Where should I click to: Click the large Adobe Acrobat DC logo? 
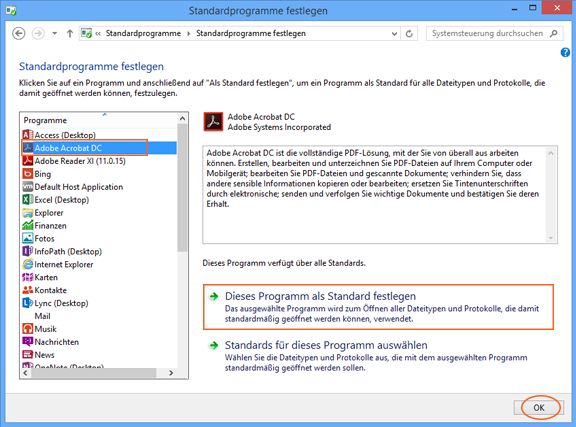pyautogui.click(x=213, y=122)
